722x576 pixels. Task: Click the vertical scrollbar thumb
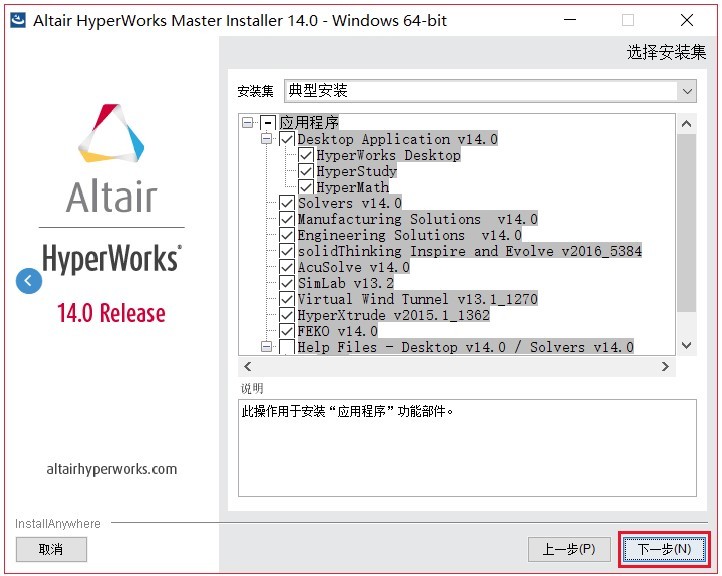tap(687, 223)
